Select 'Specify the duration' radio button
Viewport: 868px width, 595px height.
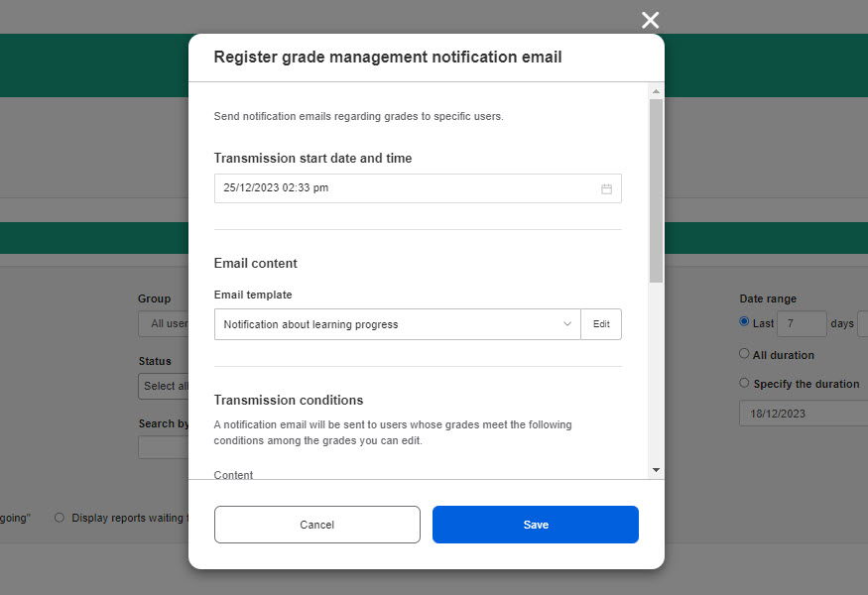[745, 383]
